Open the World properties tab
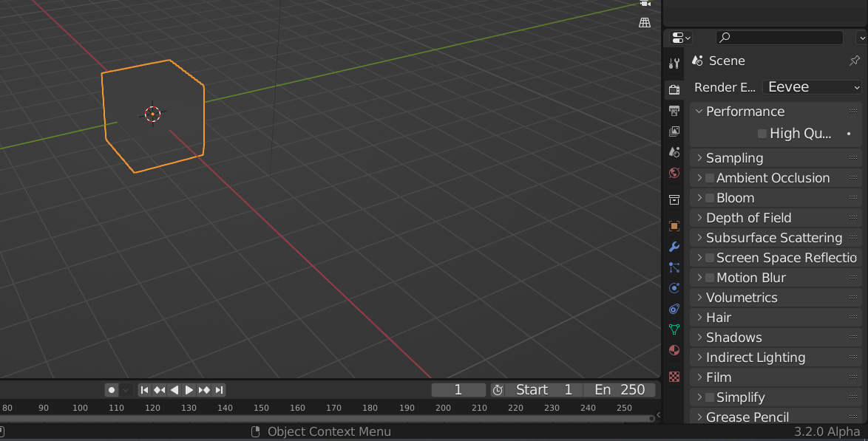 [x=674, y=173]
